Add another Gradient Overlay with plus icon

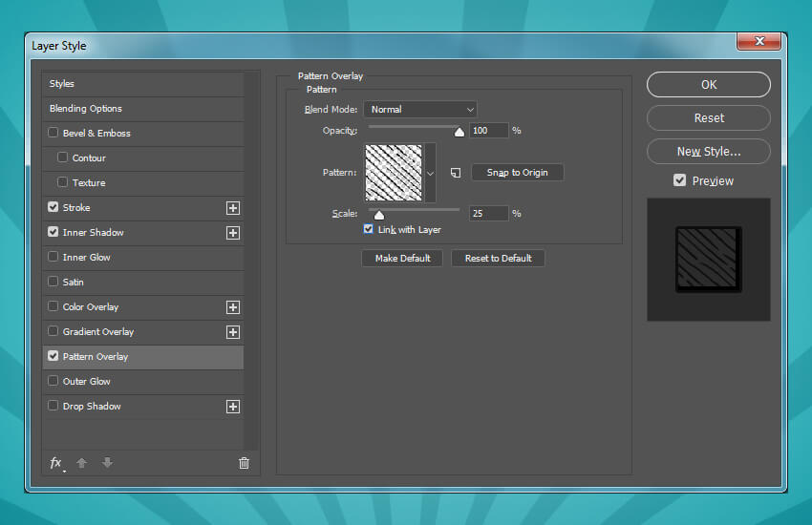[x=232, y=332]
